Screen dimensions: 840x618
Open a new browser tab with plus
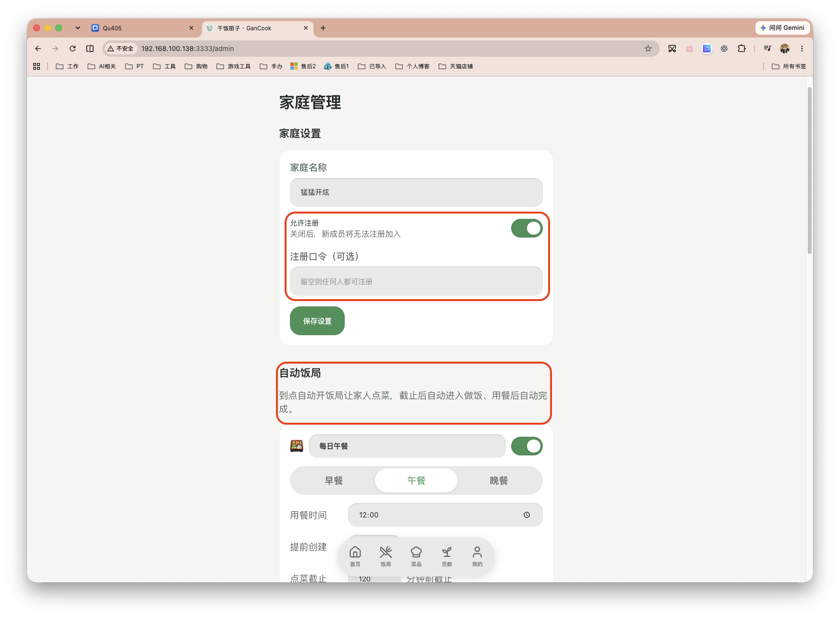point(323,28)
